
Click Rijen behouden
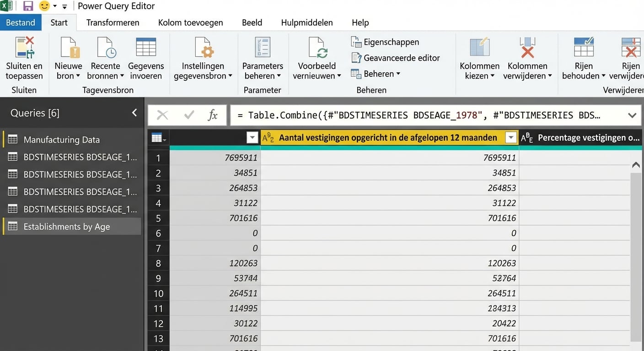coord(584,59)
